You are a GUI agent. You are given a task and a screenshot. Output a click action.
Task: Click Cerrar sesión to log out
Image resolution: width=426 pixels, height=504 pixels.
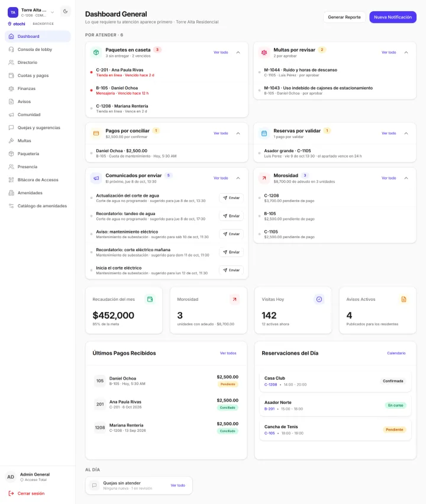(26, 493)
